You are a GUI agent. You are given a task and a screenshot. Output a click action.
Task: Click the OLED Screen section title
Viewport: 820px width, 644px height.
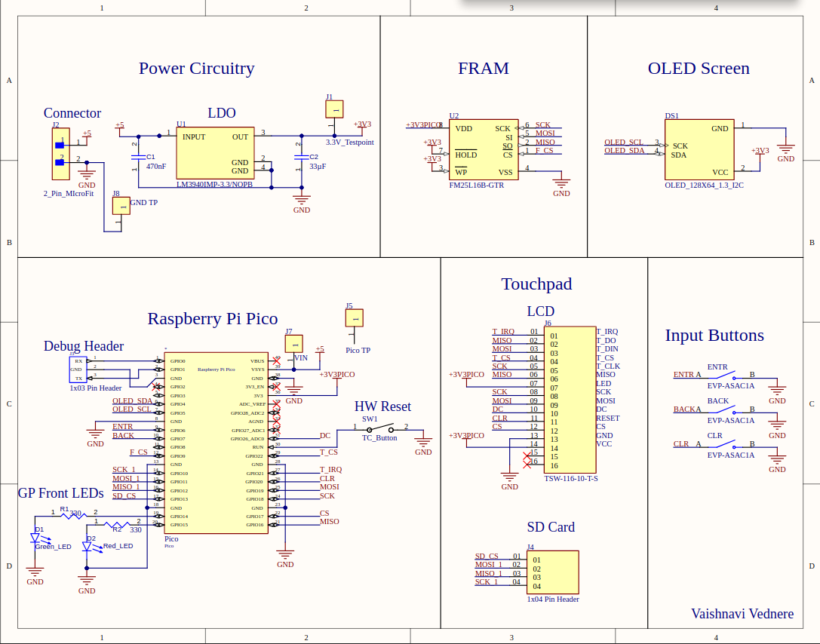pyautogui.click(x=699, y=68)
